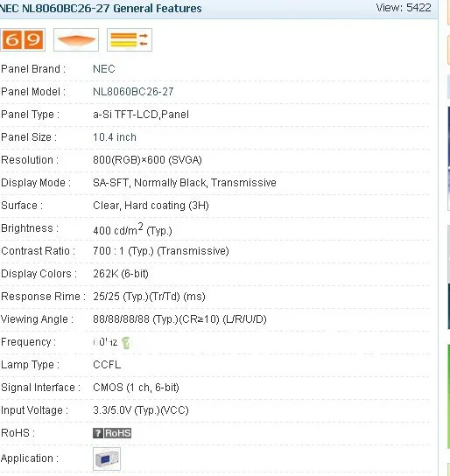Click the NEC panel brand value
Image resolution: width=450 pixels, height=476 pixels.
coord(104,69)
